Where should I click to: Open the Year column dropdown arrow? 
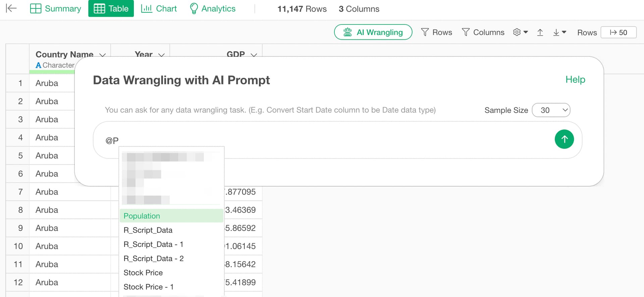tap(161, 55)
